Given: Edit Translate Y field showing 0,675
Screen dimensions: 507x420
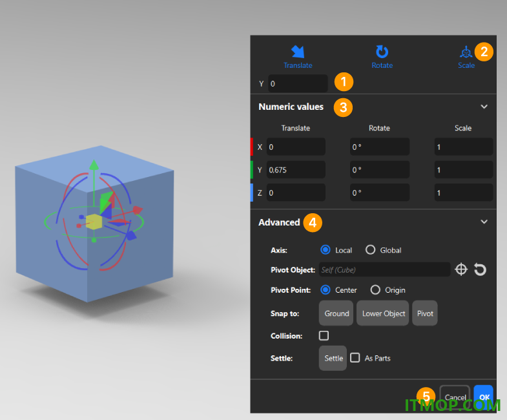Looking at the screenshot, I should point(296,169).
